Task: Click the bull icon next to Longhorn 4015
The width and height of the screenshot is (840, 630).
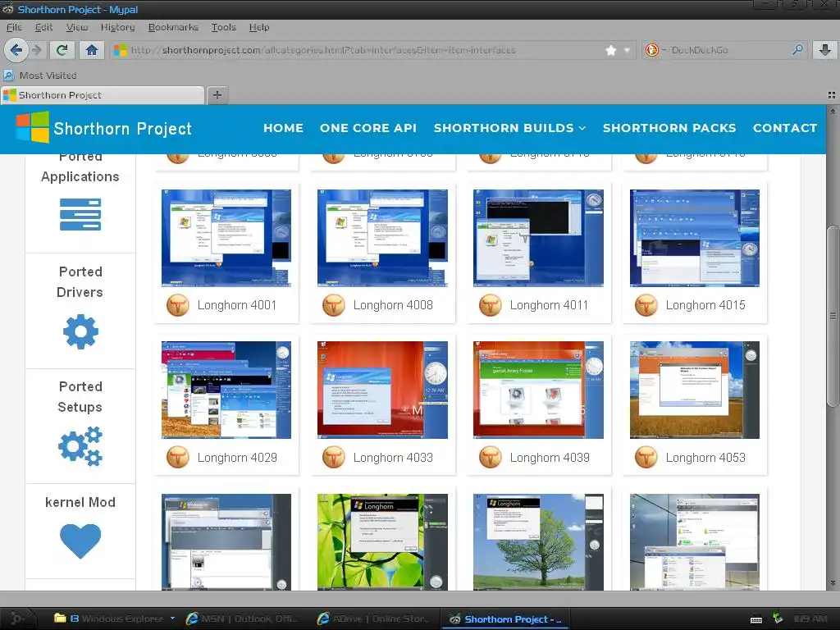Action: [646, 305]
